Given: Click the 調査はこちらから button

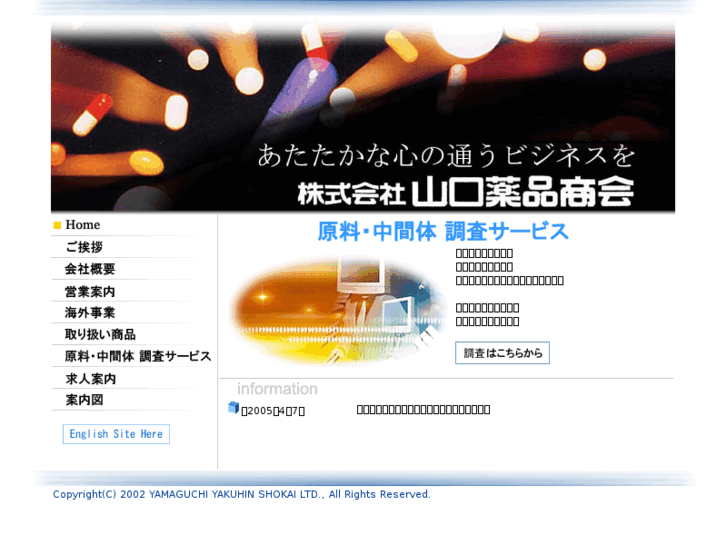Looking at the screenshot, I should tap(503, 353).
